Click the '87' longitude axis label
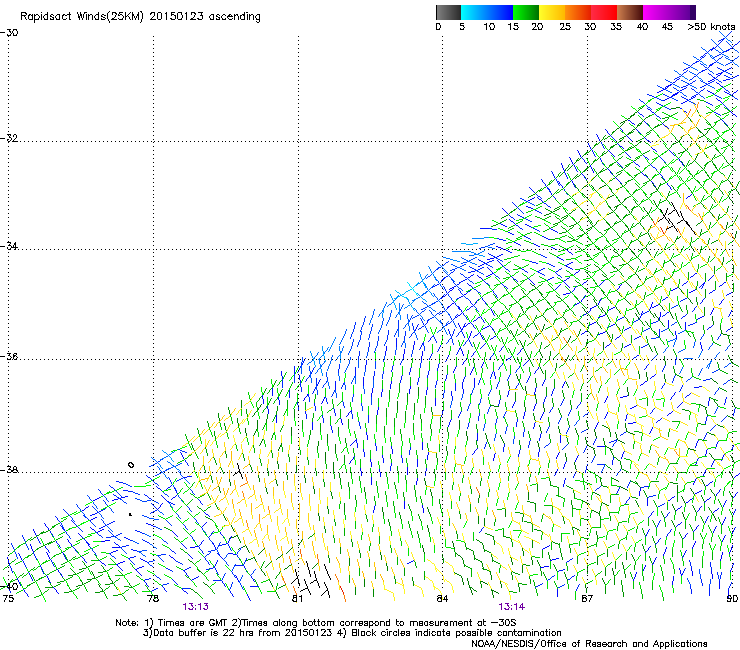 pos(587,599)
